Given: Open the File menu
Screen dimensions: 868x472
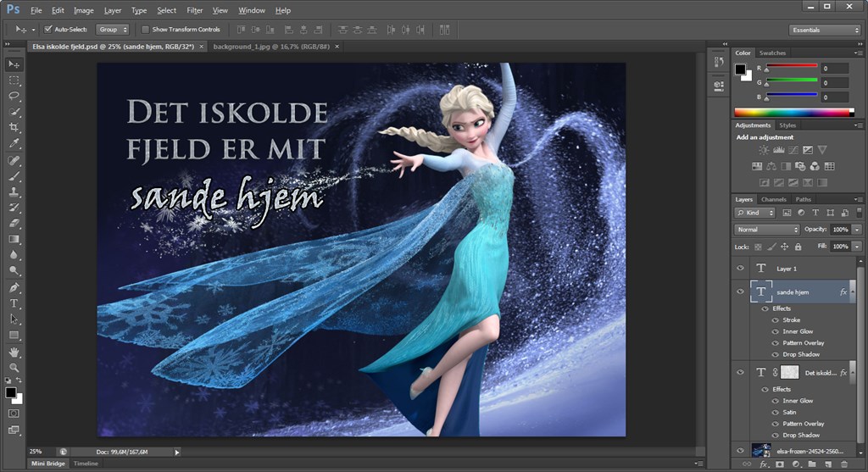Looking at the screenshot, I should (36, 10).
